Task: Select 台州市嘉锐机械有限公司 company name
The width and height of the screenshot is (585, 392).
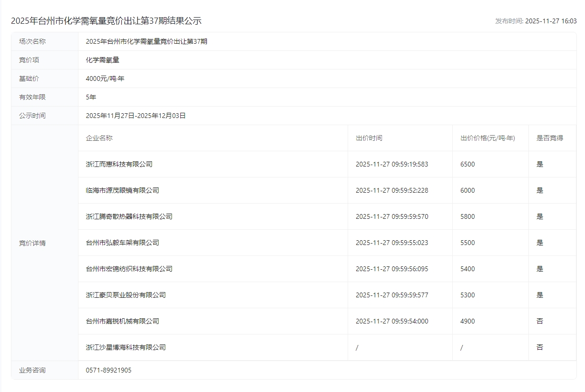Action: tap(122, 321)
